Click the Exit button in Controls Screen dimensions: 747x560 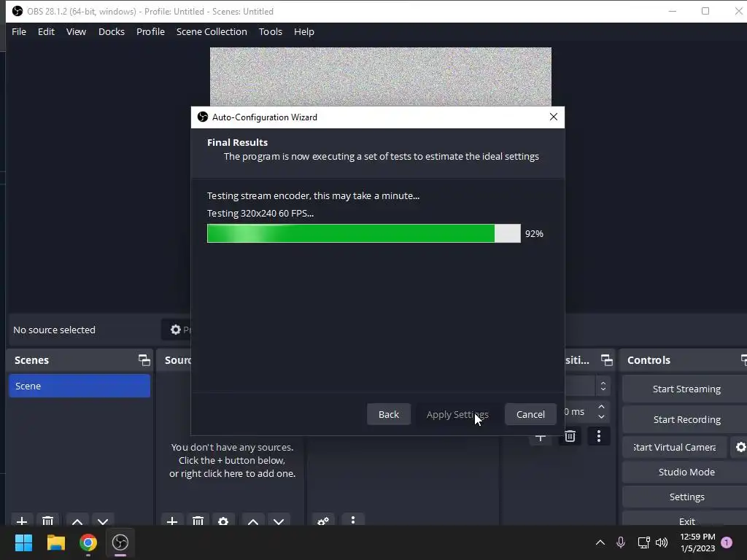(686, 519)
